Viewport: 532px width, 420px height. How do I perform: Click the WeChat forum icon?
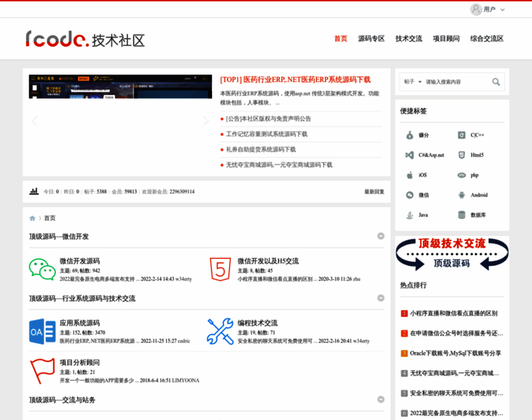[43, 269]
